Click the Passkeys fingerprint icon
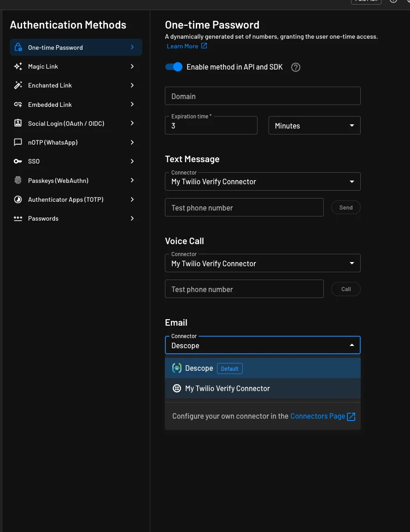 click(x=18, y=180)
